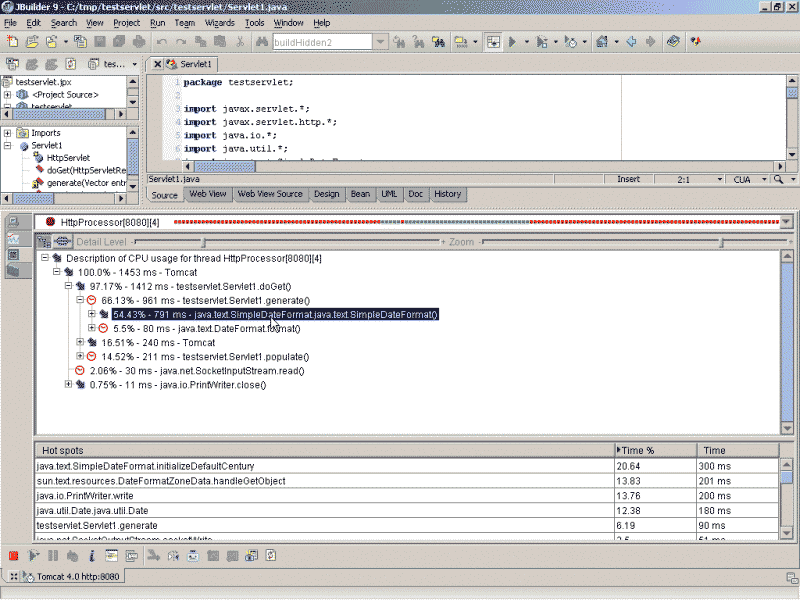Select the chart view icon in left profiler sidebar

tap(14, 238)
